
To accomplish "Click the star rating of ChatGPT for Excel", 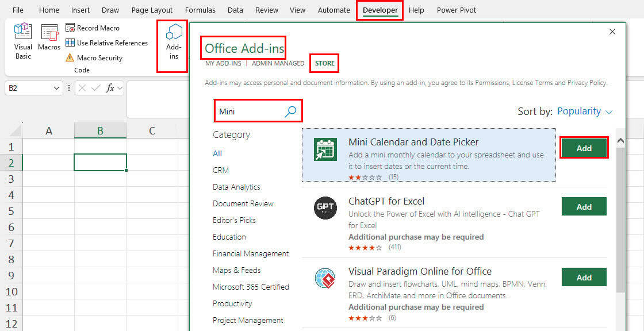I will point(365,248).
